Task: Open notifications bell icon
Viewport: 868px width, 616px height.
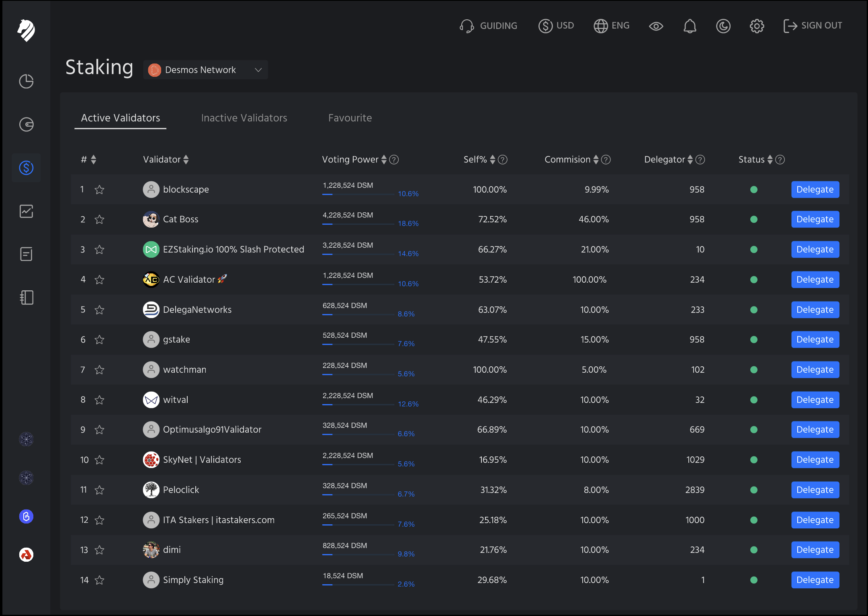Action: [x=690, y=26]
